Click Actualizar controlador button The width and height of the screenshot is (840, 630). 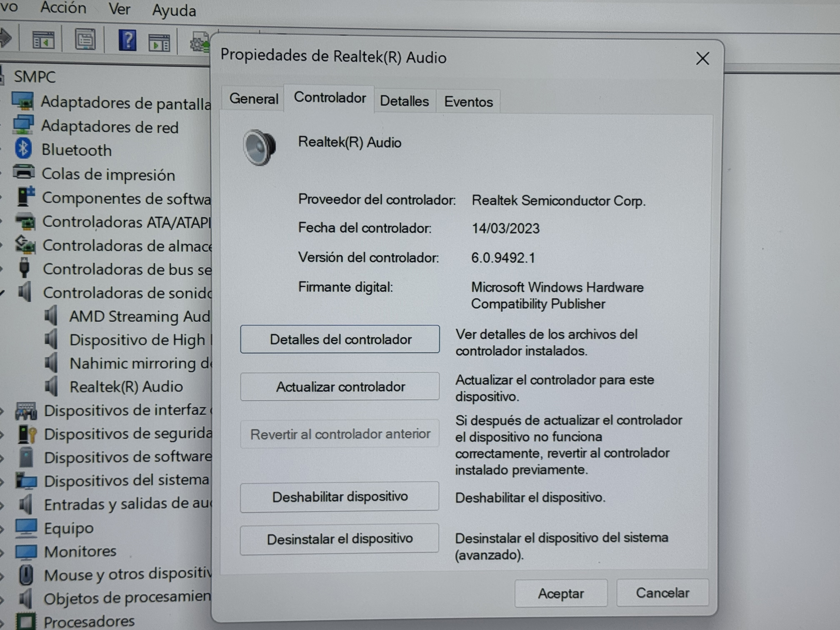340,387
